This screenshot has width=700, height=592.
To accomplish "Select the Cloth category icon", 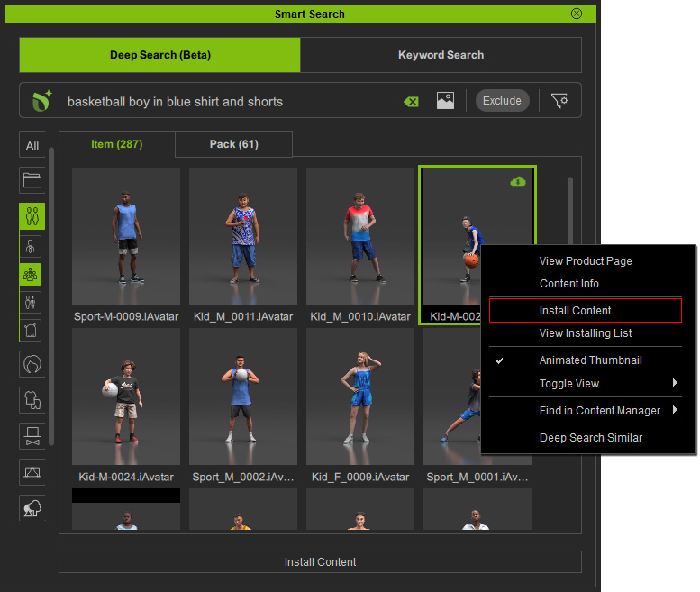I will (x=32, y=400).
